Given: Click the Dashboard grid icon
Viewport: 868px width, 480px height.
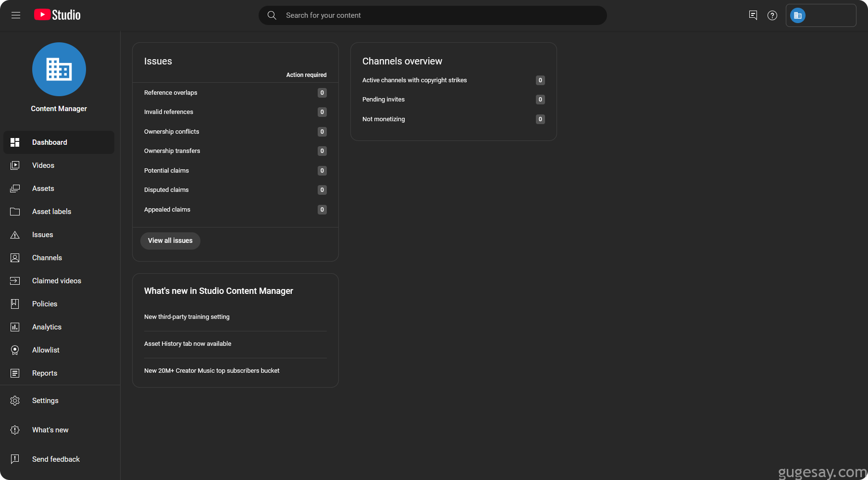Looking at the screenshot, I should pyautogui.click(x=15, y=142).
